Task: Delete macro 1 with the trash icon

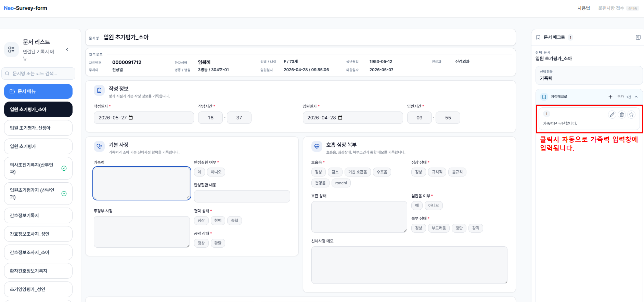Action: (622, 115)
